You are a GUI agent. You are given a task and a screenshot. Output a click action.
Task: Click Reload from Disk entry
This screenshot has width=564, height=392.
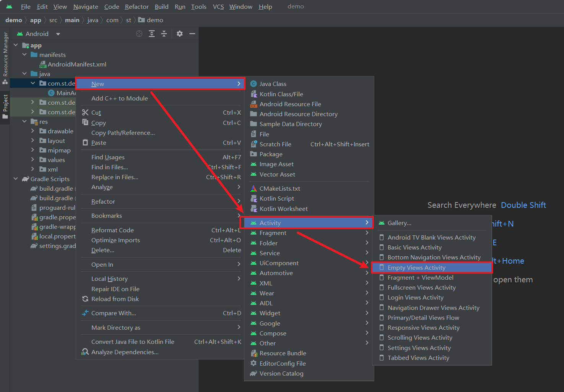coord(160,299)
